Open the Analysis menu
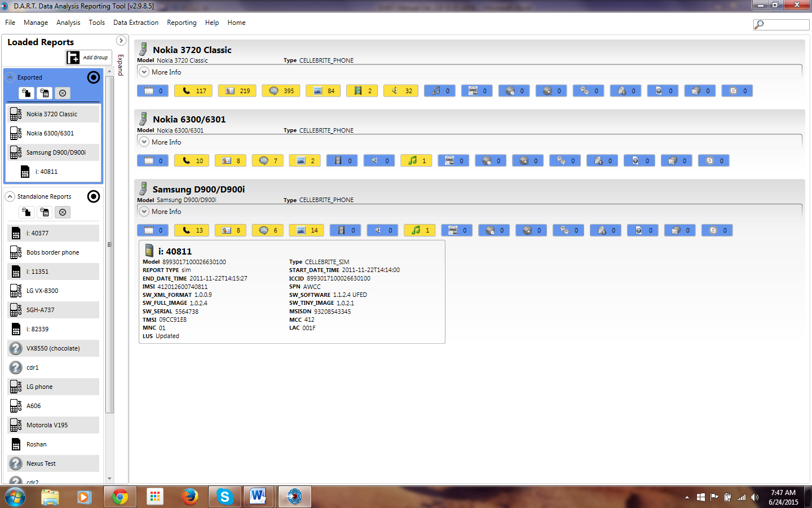The width and height of the screenshot is (812, 508). 68,23
